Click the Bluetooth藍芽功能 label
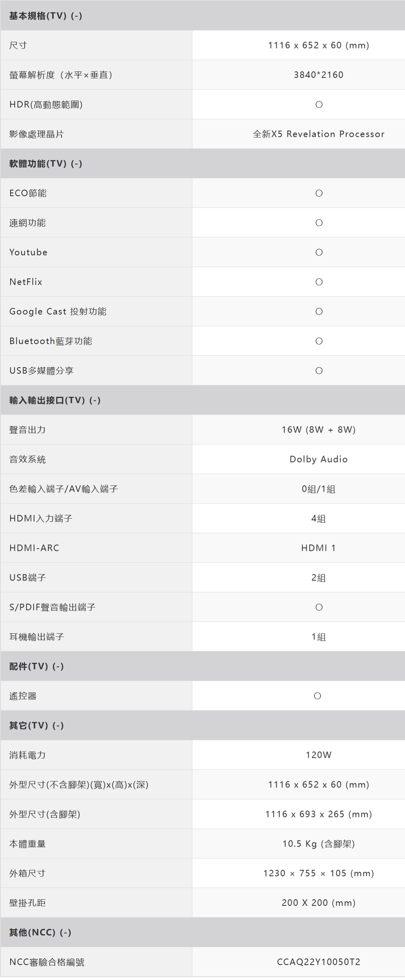 point(51,341)
